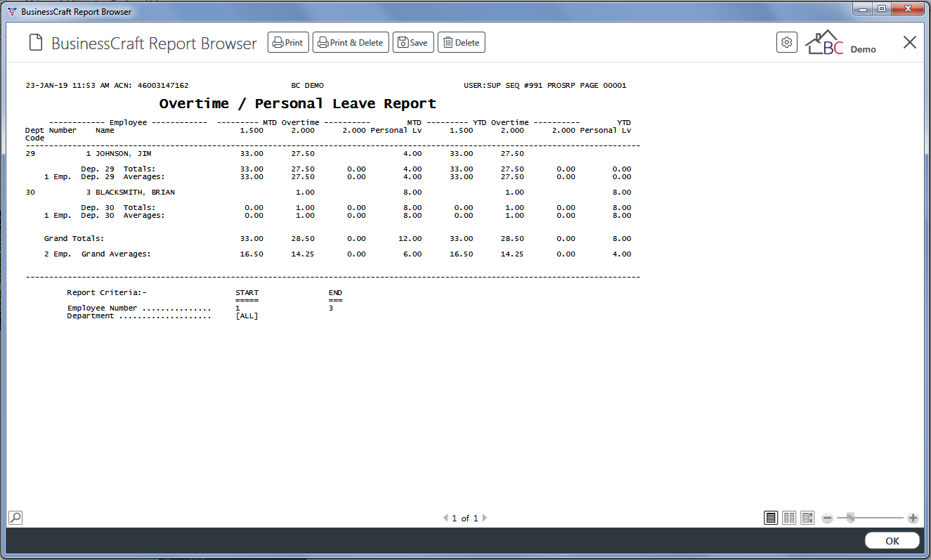Click the 'Grand Averages:' label
931x560 pixels.
click(116, 254)
